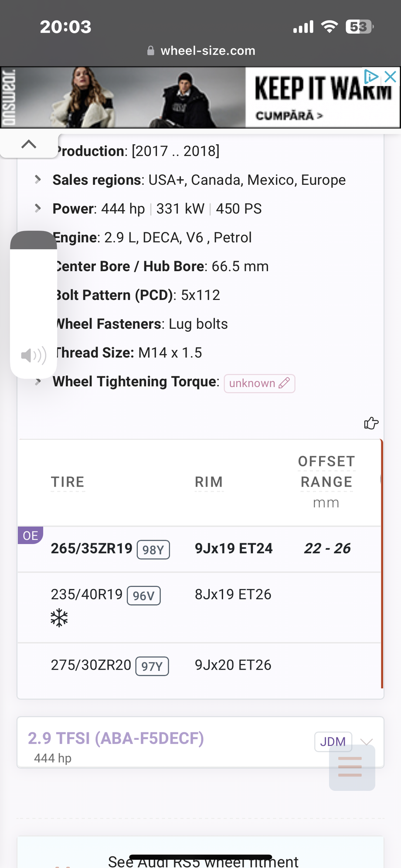Screen dimensions: 401x868
Task: Click the thumbs-up icon above the table
Action: [x=371, y=423]
